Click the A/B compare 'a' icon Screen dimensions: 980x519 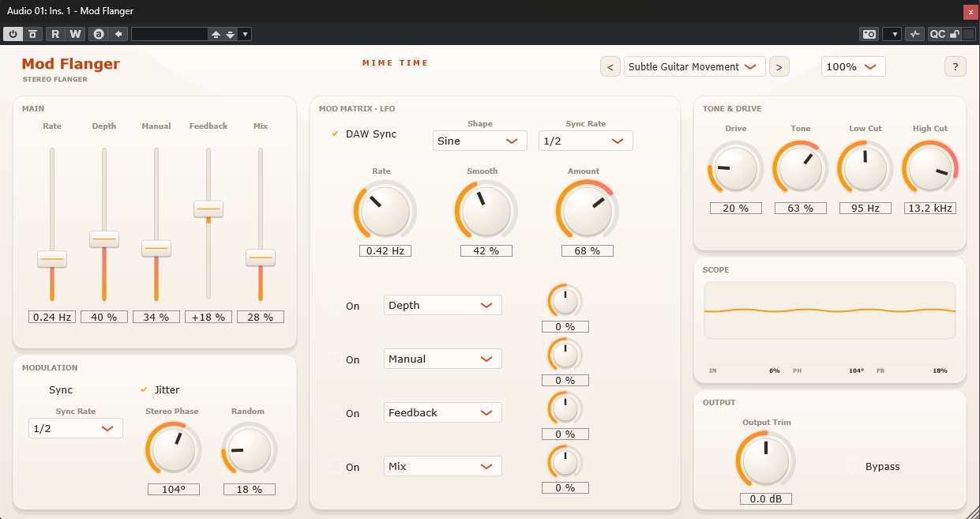[x=99, y=34]
